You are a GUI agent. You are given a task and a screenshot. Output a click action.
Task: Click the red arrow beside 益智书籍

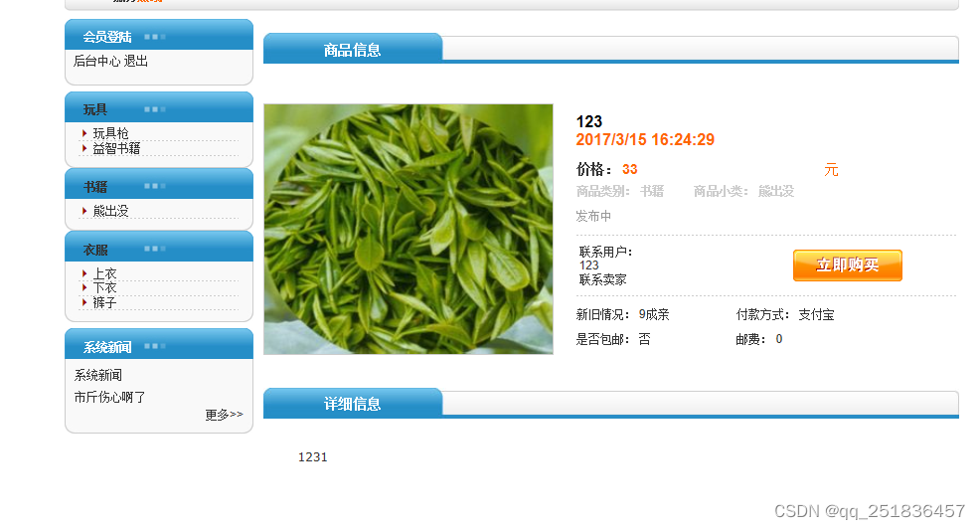pyautogui.click(x=84, y=148)
